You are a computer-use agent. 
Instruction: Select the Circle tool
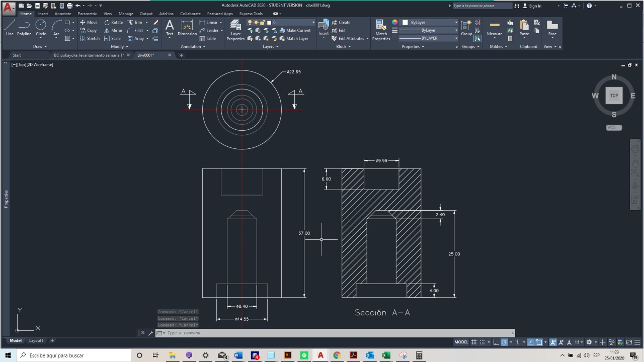click(41, 28)
